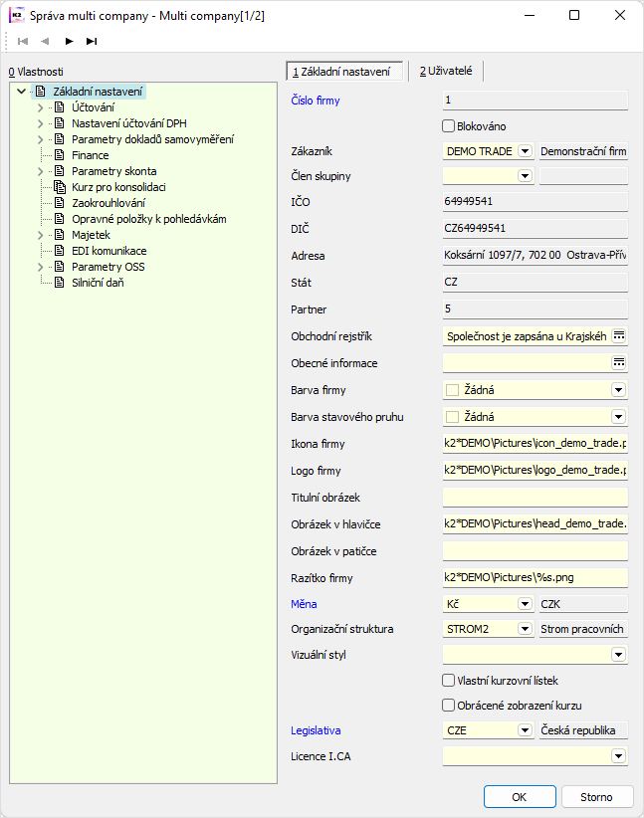Click the Ikona firmy path field

point(535,444)
